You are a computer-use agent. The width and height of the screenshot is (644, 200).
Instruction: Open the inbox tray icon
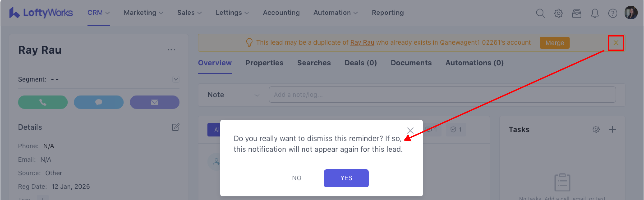(x=577, y=13)
